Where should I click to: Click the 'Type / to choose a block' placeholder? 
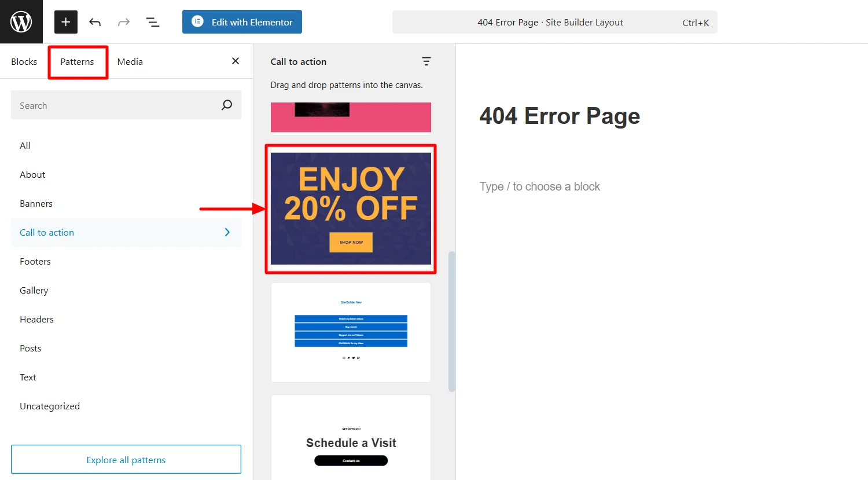coord(539,186)
